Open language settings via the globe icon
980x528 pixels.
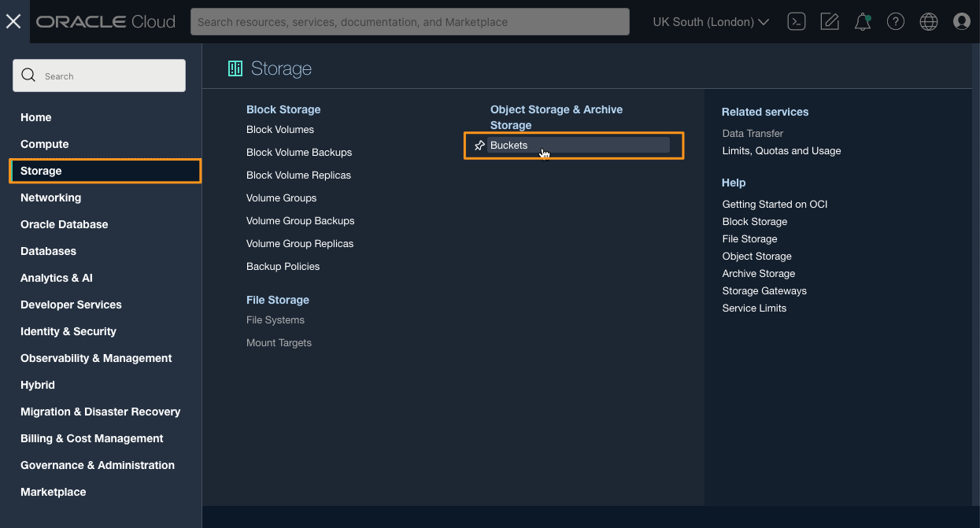928,21
